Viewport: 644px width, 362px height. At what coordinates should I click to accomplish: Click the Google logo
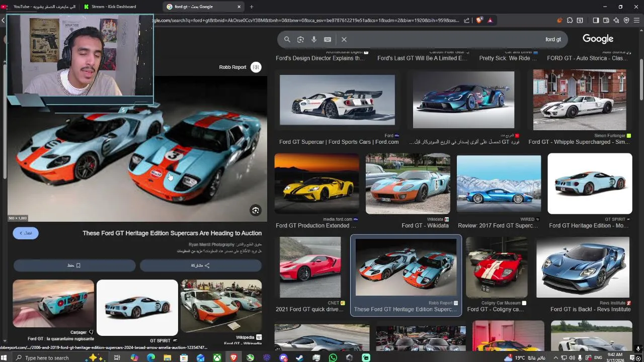coord(598,39)
